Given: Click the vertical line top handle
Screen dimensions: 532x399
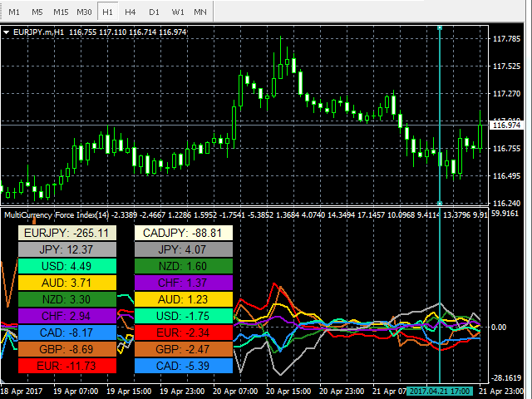Looking at the screenshot, I should [x=440, y=27].
